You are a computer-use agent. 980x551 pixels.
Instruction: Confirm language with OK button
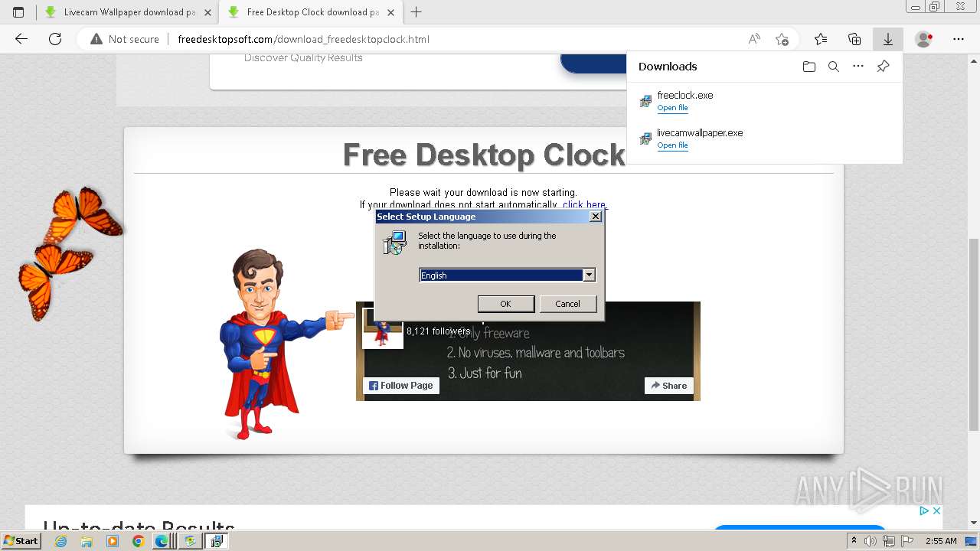click(x=505, y=304)
